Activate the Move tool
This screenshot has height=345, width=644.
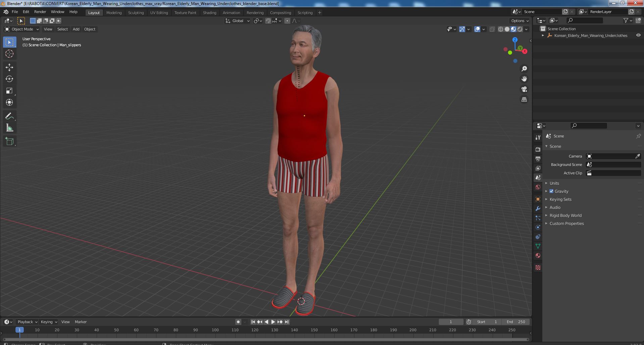(9, 67)
